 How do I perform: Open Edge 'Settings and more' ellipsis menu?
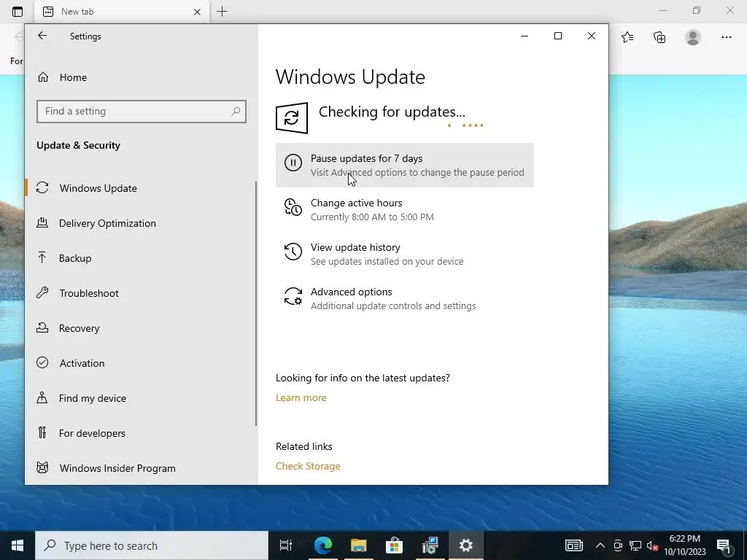726,37
